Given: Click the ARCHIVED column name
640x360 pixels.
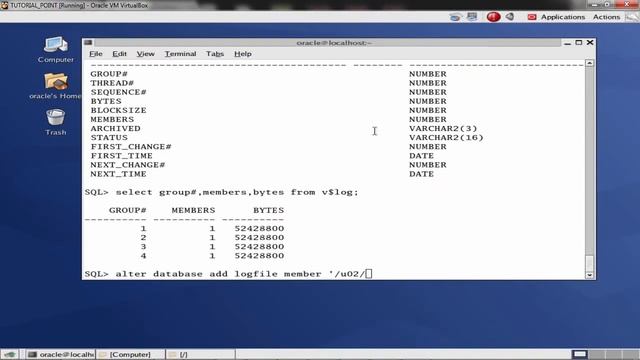Looking at the screenshot, I should click(115, 129).
